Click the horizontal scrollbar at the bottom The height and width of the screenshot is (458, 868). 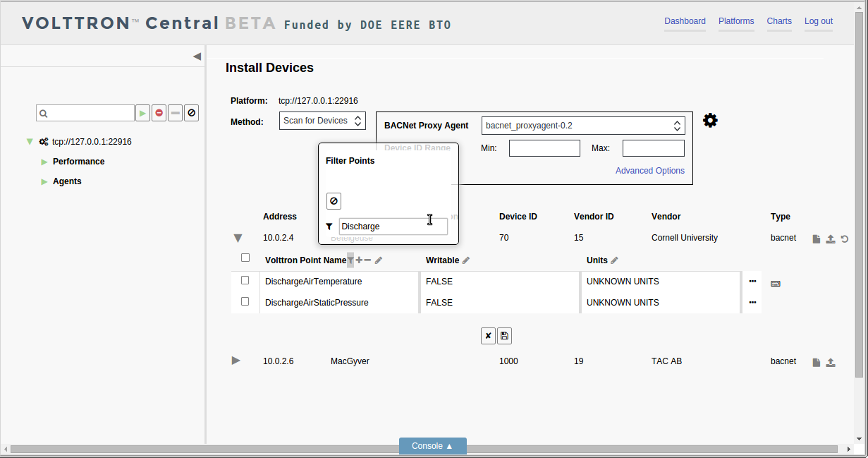pos(423,449)
